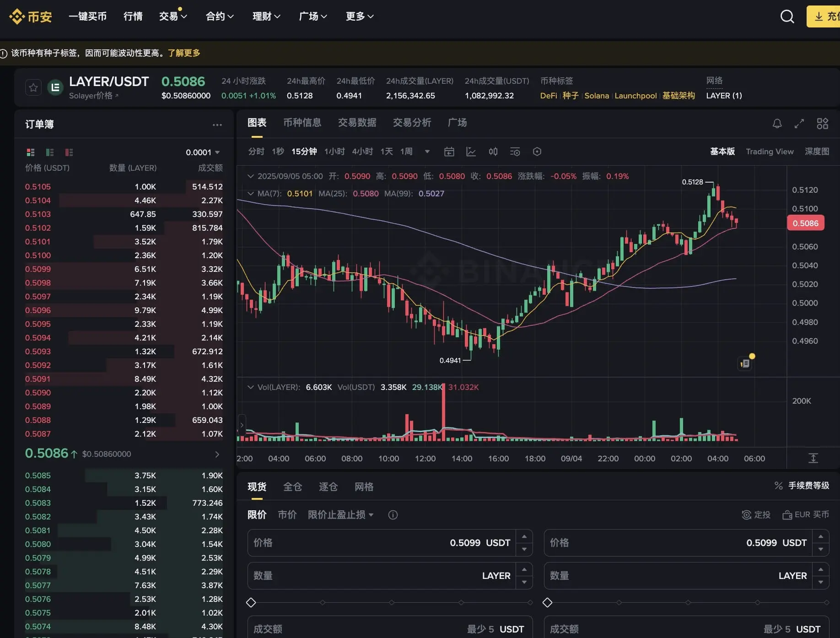The image size is (840, 638).
Task: Open chart calendar date picker icon
Action: pos(449,151)
